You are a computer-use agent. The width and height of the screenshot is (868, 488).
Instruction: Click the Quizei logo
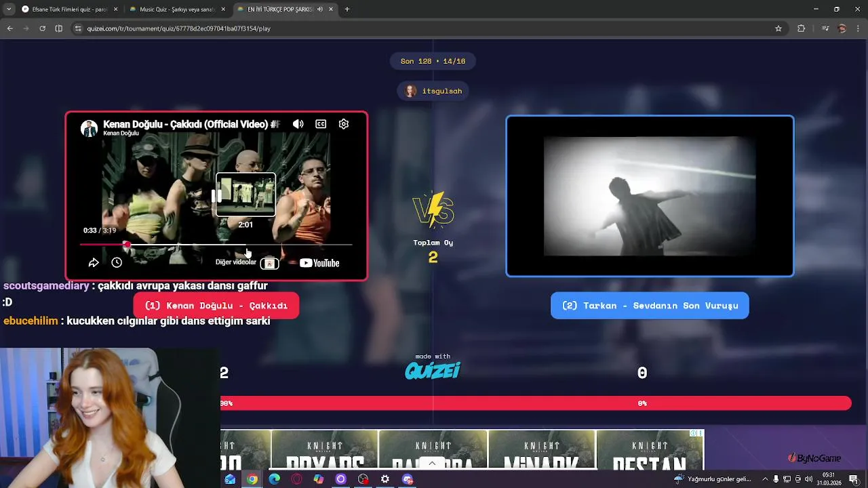[x=433, y=370]
